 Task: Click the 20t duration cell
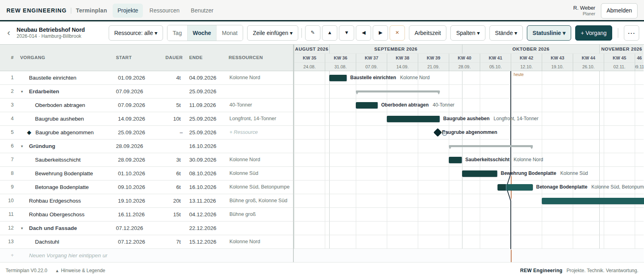click(x=177, y=201)
